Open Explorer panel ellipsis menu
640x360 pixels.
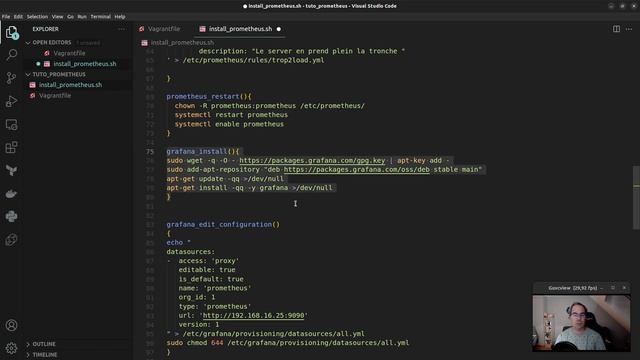click(x=122, y=29)
